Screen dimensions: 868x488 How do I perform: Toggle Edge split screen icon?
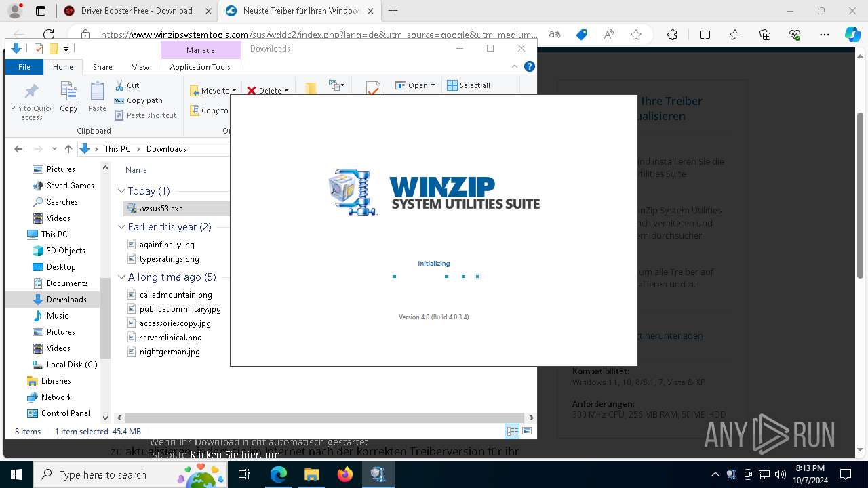(x=705, y=35)
